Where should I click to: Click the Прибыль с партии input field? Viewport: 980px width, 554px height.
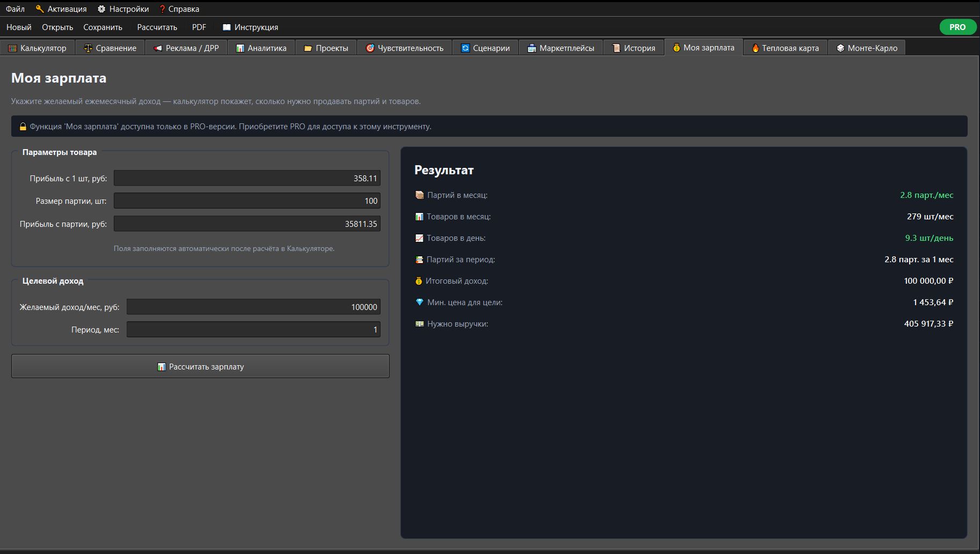click(x=247, y=224)
